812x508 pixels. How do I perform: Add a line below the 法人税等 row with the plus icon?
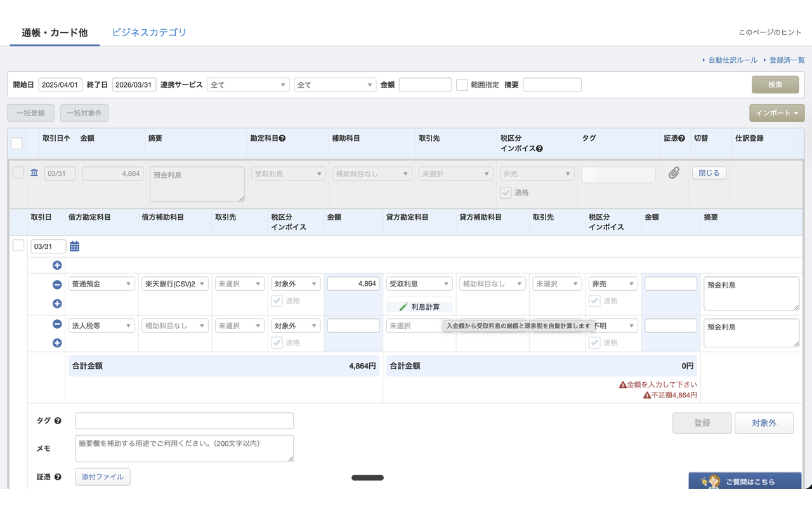pyautogui.click(x=57, y=343)
